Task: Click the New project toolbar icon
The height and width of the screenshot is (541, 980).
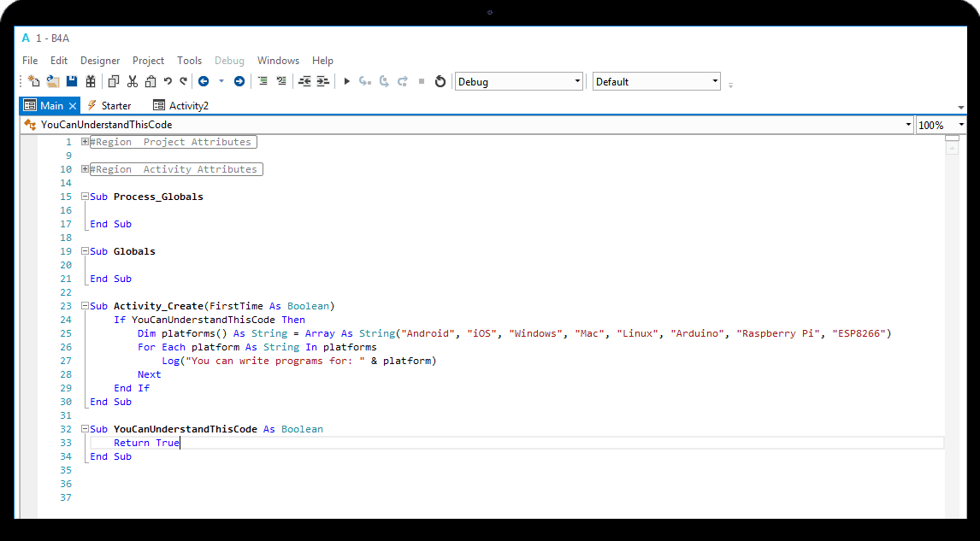Action: click(x=33, y=81)
